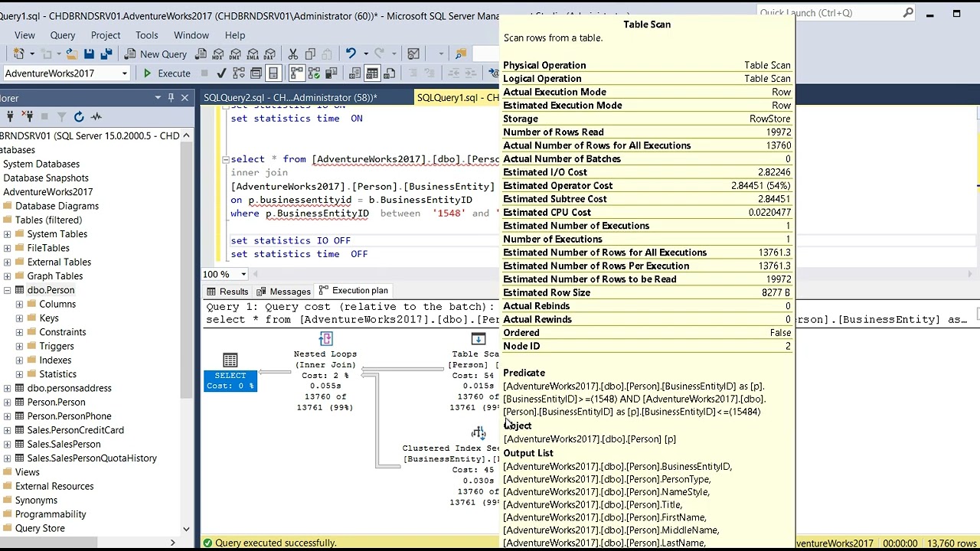980x551 pixels.
Task: Click Results to Text toolbar icon
Action: [355, 73]
